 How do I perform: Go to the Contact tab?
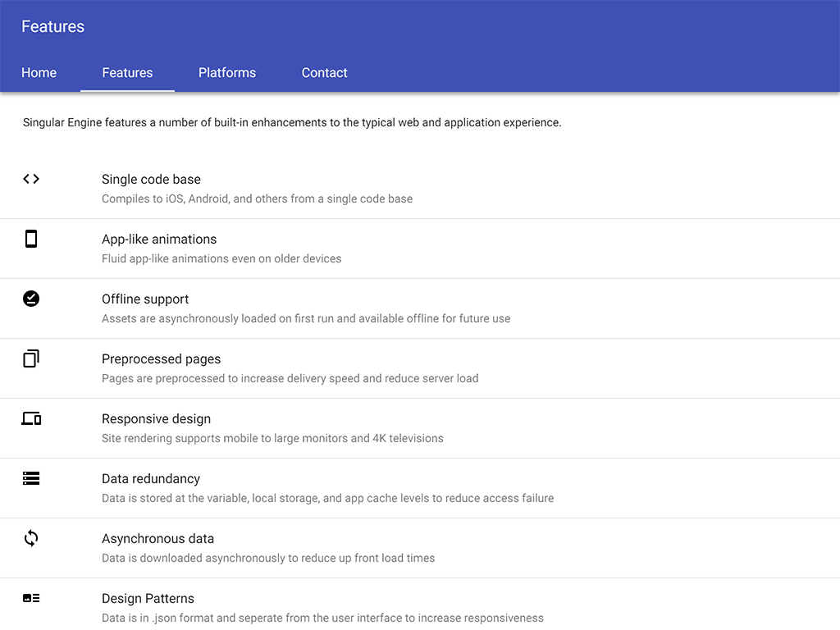coord(324,72)
